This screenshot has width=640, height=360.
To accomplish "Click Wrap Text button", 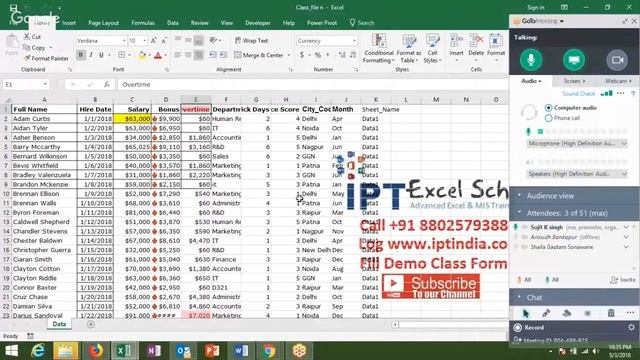I will 251,40.
